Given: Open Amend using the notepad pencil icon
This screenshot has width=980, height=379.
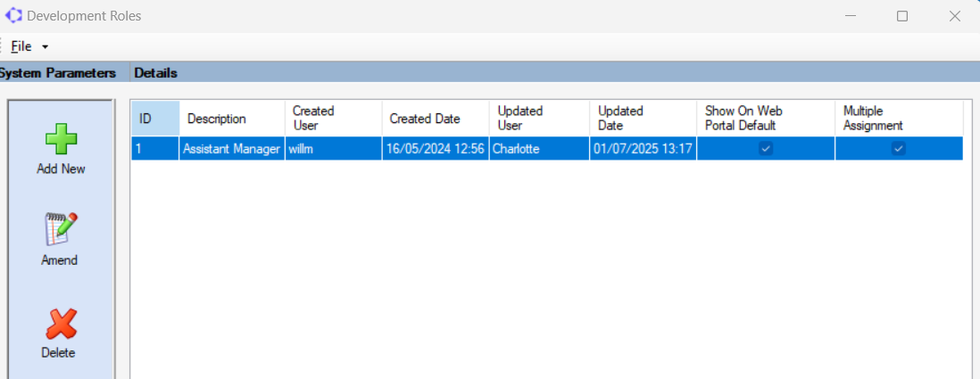Looking at the screenshot, I should [x=61, y=229].
